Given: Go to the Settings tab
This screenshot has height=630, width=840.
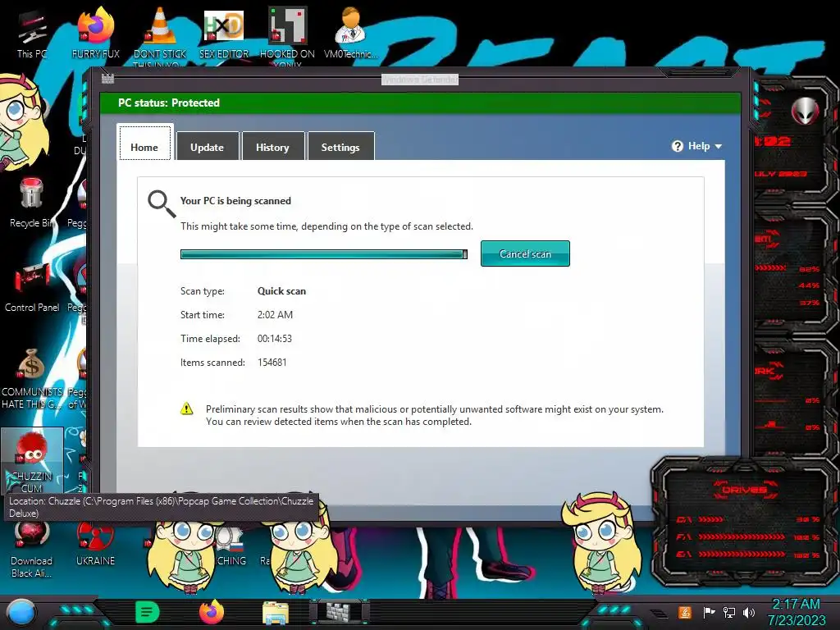Looking at the screenshot, I should (340, 146).
